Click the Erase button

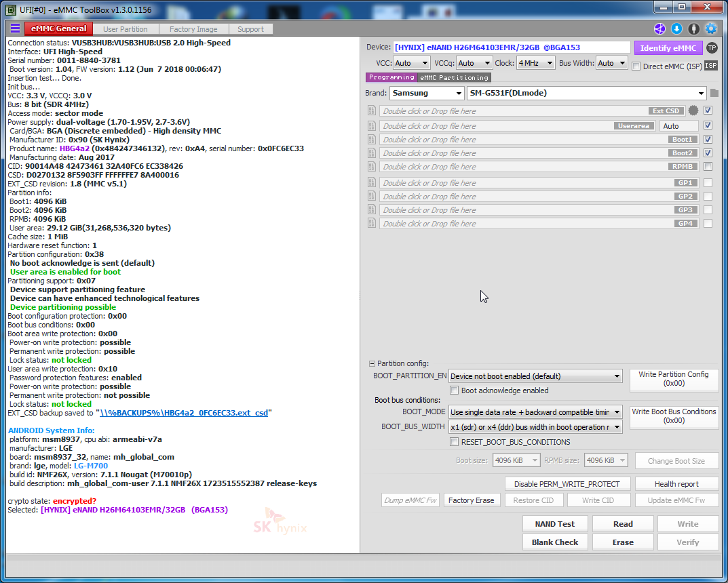(x=623, y=542)
